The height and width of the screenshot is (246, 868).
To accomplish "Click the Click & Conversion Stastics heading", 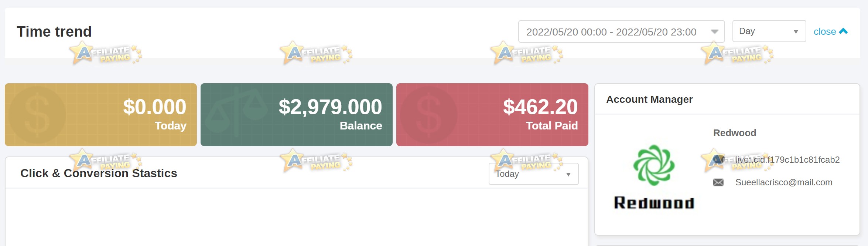I will point(99,173).
